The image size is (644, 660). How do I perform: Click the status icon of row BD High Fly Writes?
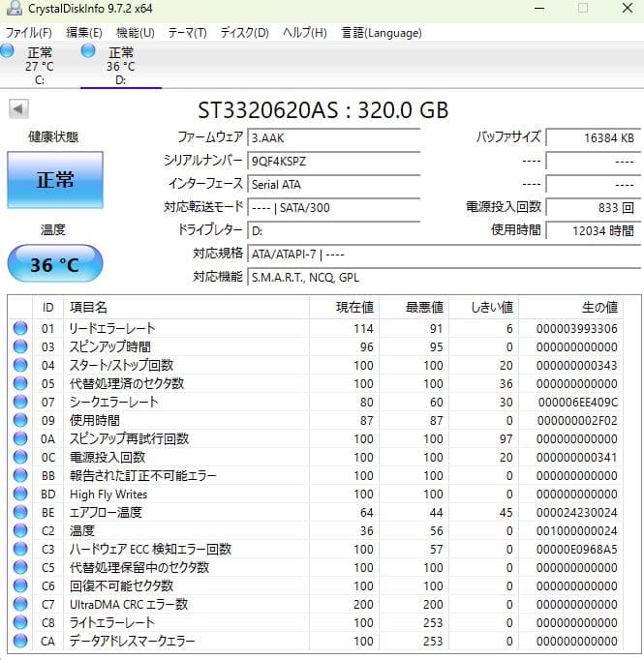click(x=20, y=494)
